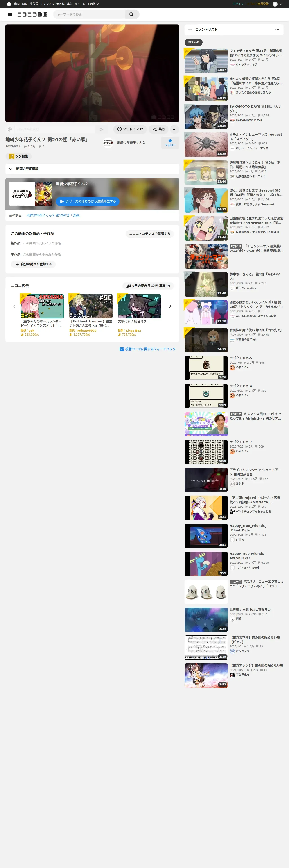Open comment list options three dots
Image resolution: width=289 pixels, height=868 pixels.
277,30
